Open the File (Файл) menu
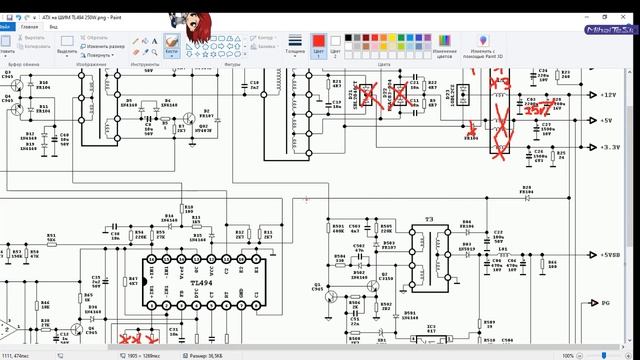The image size is (640, 360). (7, 27)
